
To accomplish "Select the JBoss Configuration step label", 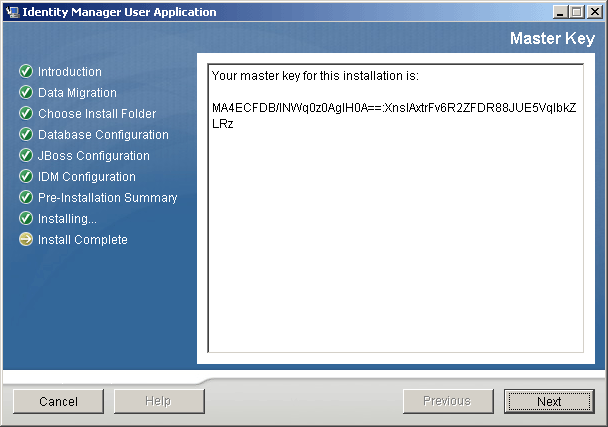I will [93, 156].
